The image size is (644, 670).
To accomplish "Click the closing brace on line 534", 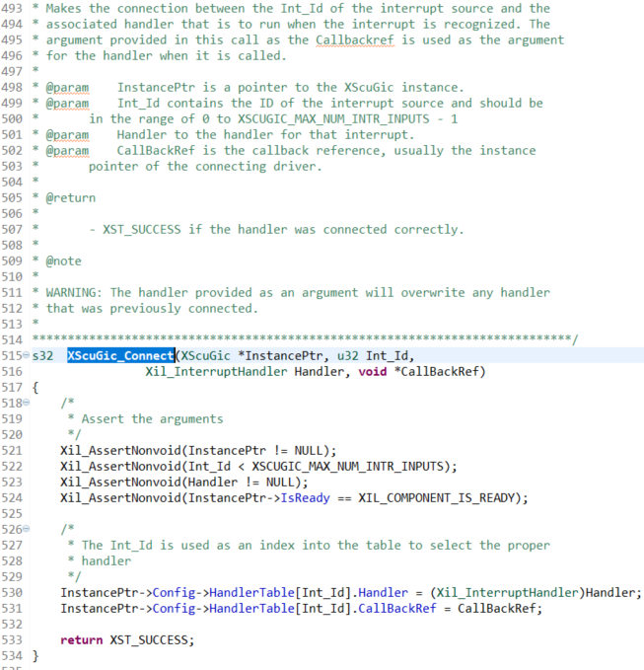I will pyautogui.click(x=36, y=656).
